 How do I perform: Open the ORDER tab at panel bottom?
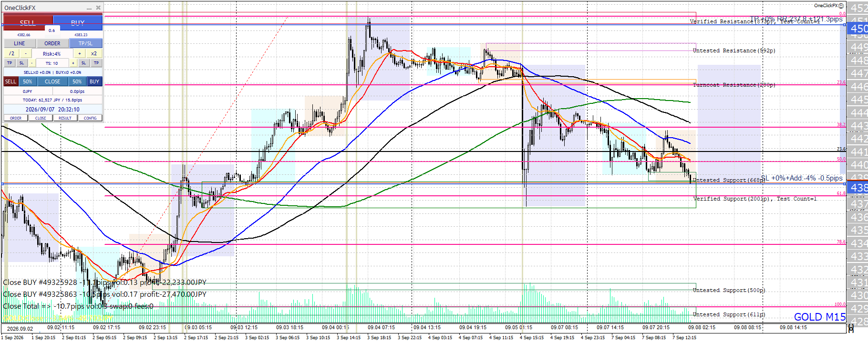[x=16, y=118]
